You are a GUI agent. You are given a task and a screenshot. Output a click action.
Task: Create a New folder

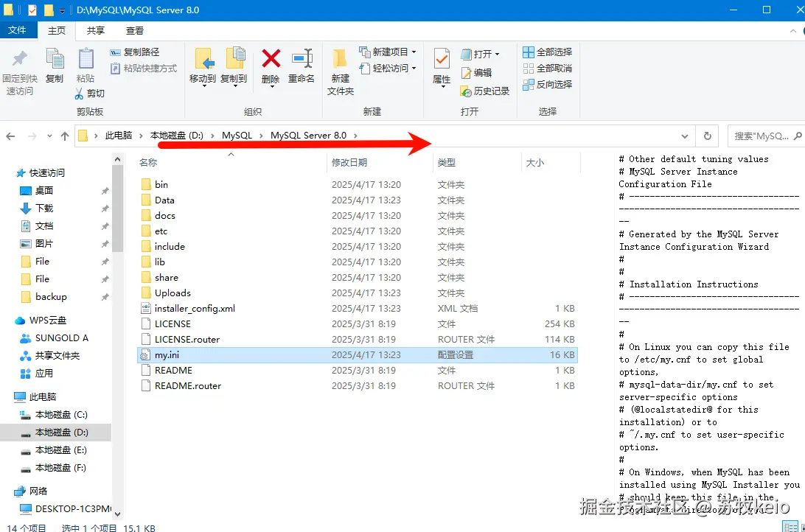(341, 71)
